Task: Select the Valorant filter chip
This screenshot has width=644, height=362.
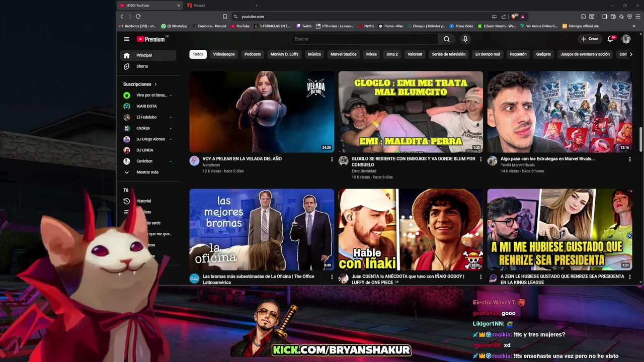Action: 415,54
